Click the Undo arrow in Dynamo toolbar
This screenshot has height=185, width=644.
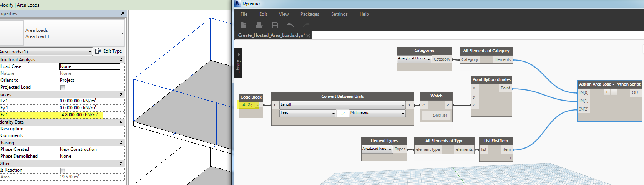[x=290, y=25]
